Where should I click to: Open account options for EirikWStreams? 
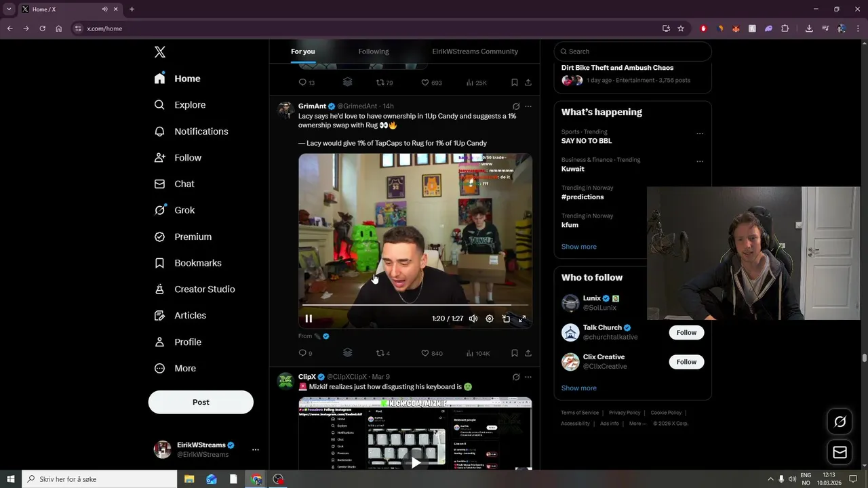(x=255, y=449)
